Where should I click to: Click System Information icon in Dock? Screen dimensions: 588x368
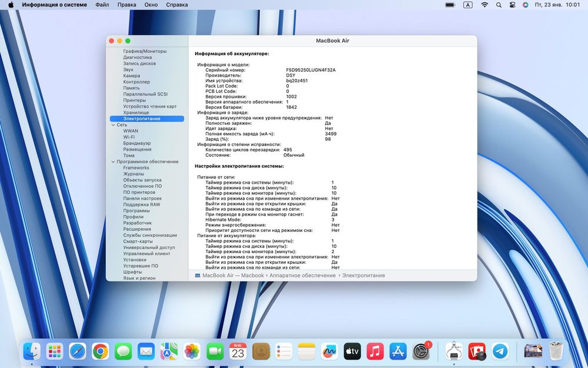(x=454, y=352)
